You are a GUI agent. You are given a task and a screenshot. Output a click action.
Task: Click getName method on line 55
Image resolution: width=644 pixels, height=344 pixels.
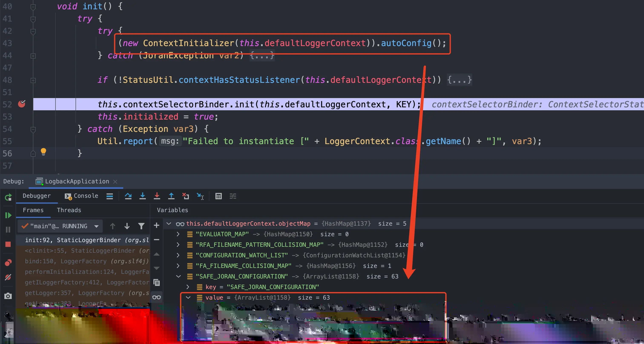pyautogui.click(x=443, y=141)
